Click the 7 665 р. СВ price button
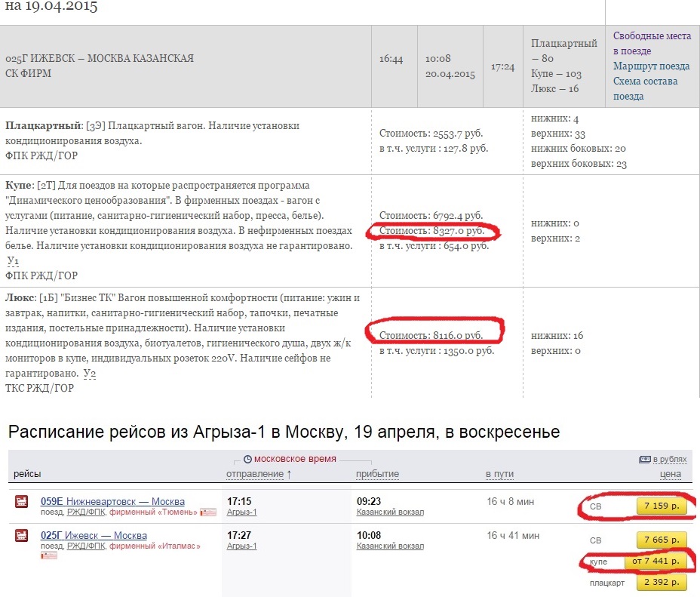700x597 pixels. click(662, 540)
